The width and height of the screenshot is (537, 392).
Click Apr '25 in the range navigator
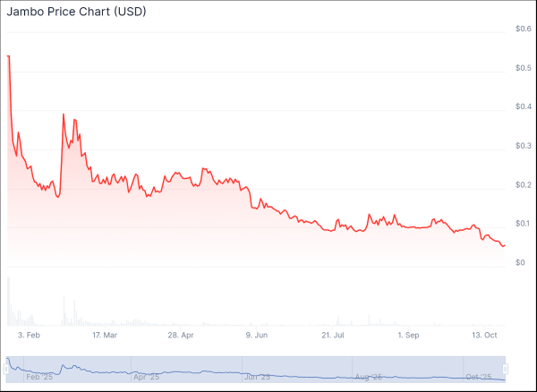pos(146,378)
